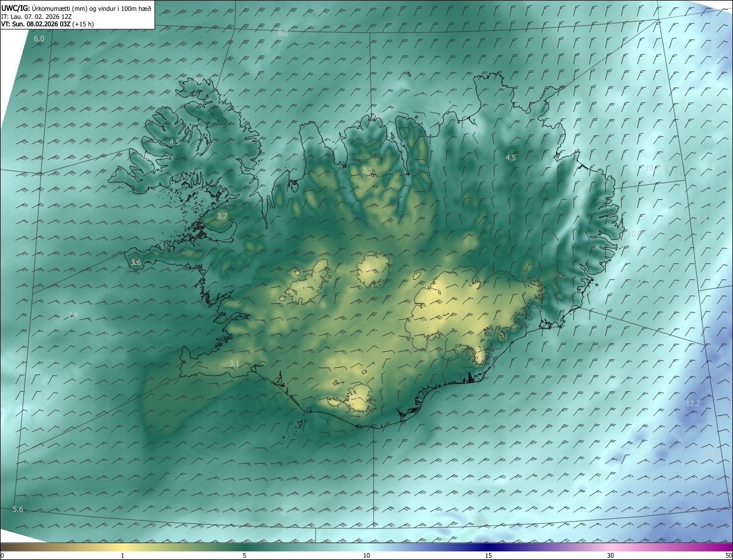The height and width of the screenshot is (560, 733).
Task: Click the 0 tick on the color scale
Action: (2, 556)
